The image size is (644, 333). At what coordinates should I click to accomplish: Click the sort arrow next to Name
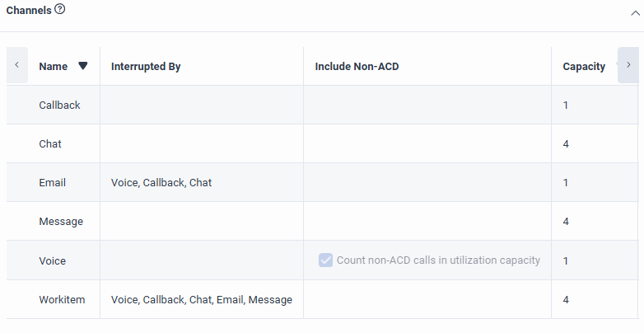[x=82, y=67]
